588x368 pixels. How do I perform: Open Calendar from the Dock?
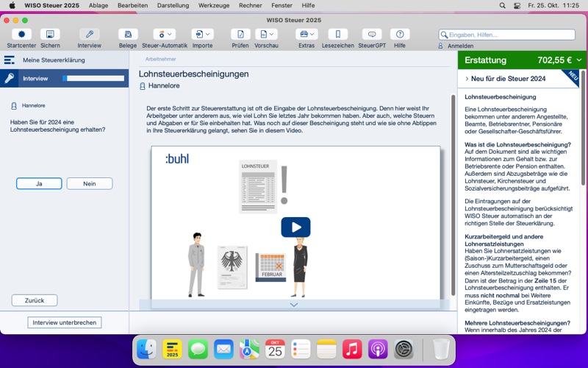(275, 349)
